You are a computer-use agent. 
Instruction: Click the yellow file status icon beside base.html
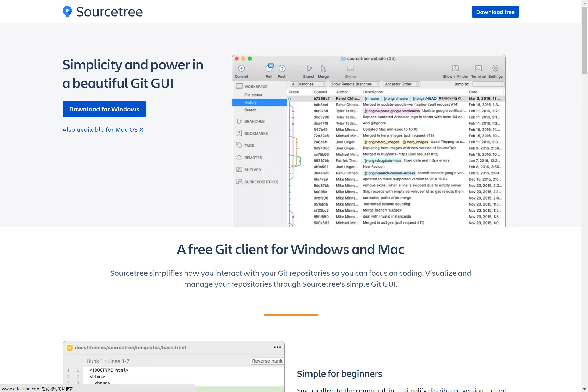70,348
